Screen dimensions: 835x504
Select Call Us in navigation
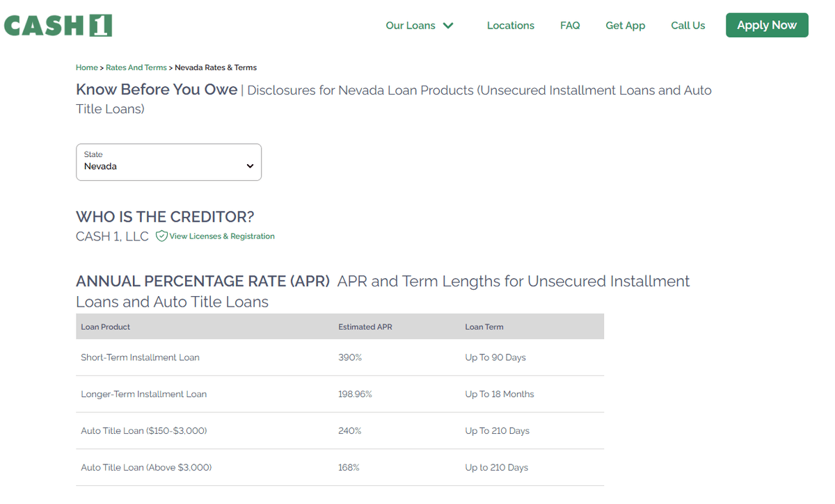pos(688,26)
